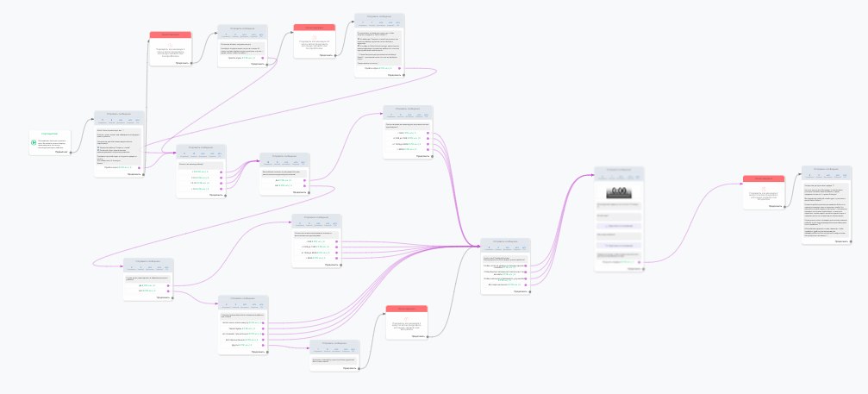This screenshot has height=394, width=868.
Task: Click the clock icon in the lowest red pause block
Action: (x=405, y=317)
